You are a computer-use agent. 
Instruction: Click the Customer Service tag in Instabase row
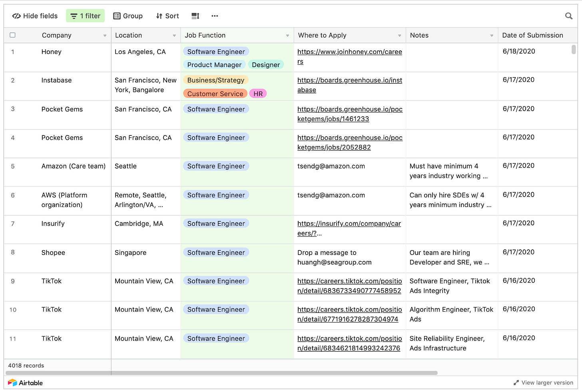tap(215, 94)
